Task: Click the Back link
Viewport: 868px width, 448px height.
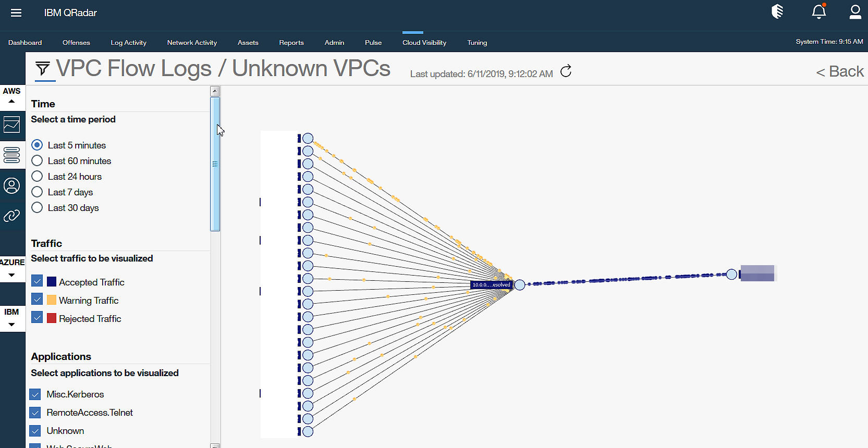Action: click(840, 71)
